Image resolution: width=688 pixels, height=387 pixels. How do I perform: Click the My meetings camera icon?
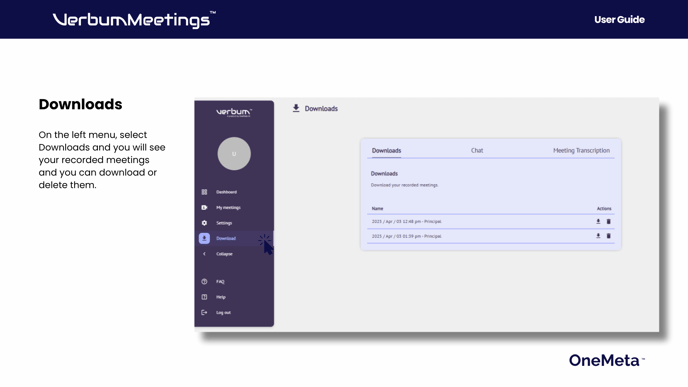click(x=204, y=208)
